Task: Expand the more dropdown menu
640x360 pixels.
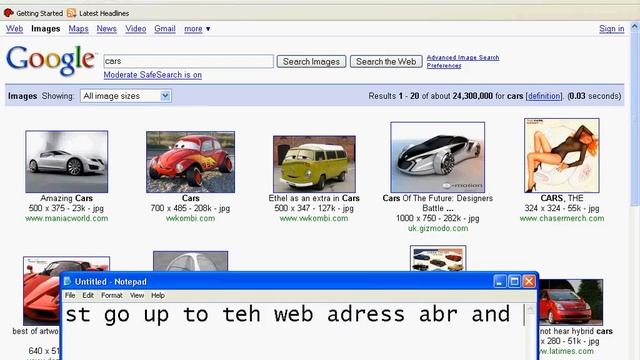Action: (x=197, y=29)
